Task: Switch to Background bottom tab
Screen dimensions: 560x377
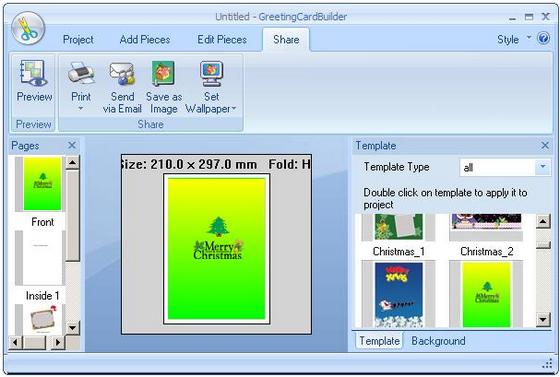Action: click(x=438, y=341)
